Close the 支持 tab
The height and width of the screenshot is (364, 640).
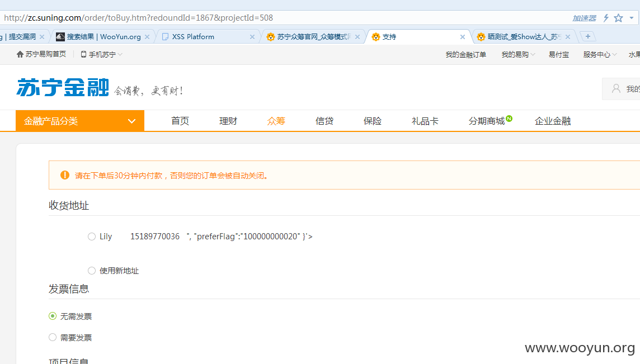click(463, 37)
